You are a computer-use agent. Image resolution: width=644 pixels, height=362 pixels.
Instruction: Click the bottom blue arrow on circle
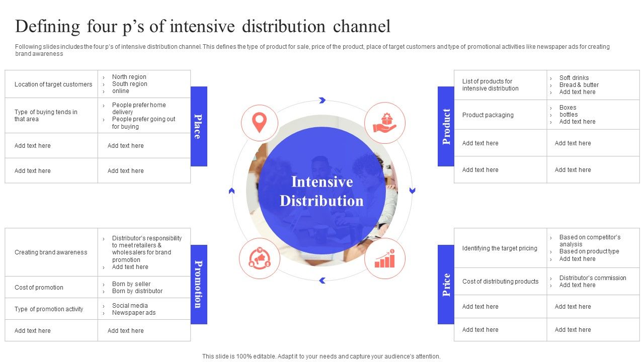322,281
